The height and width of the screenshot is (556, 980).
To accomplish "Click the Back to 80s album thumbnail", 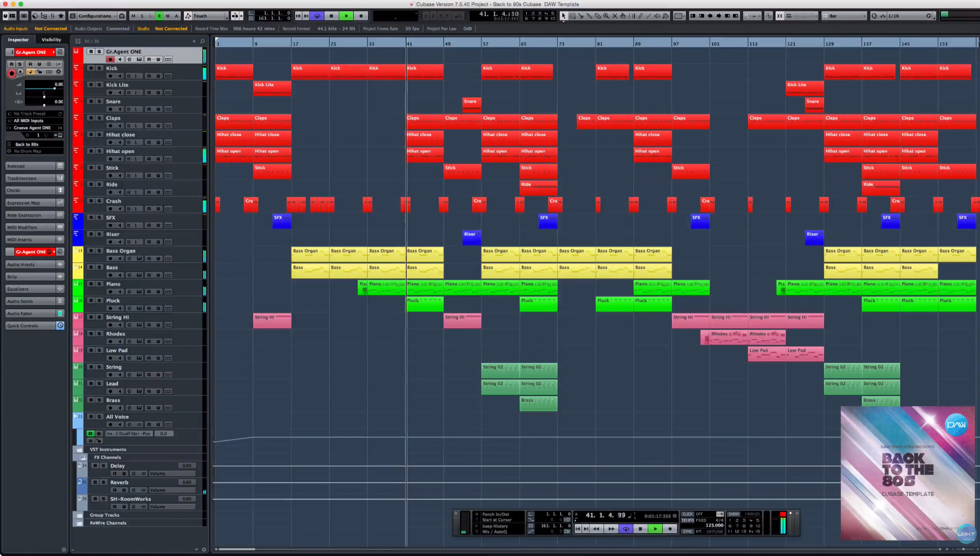I will (x=907, y=473).
